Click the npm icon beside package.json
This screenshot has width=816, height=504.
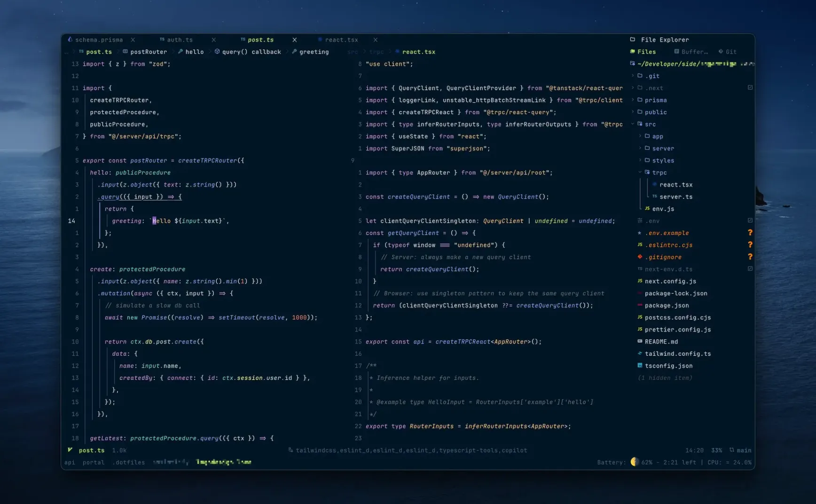point(640,305)
